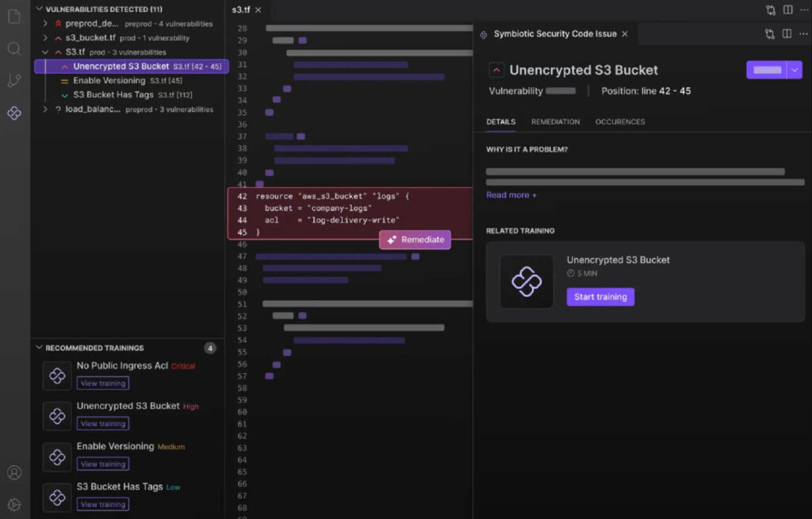
Task: Open the Source Control icon in activity bar
Action: pos(14,80)
